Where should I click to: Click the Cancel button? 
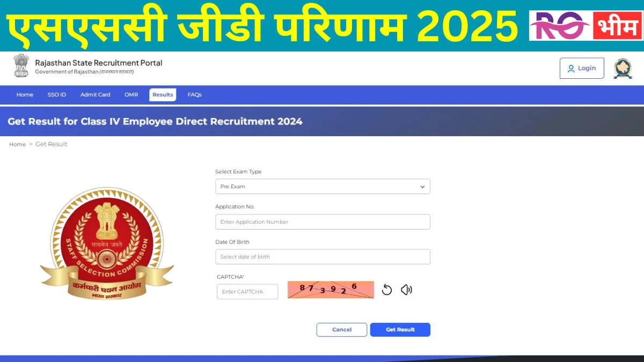coord(342,330)
